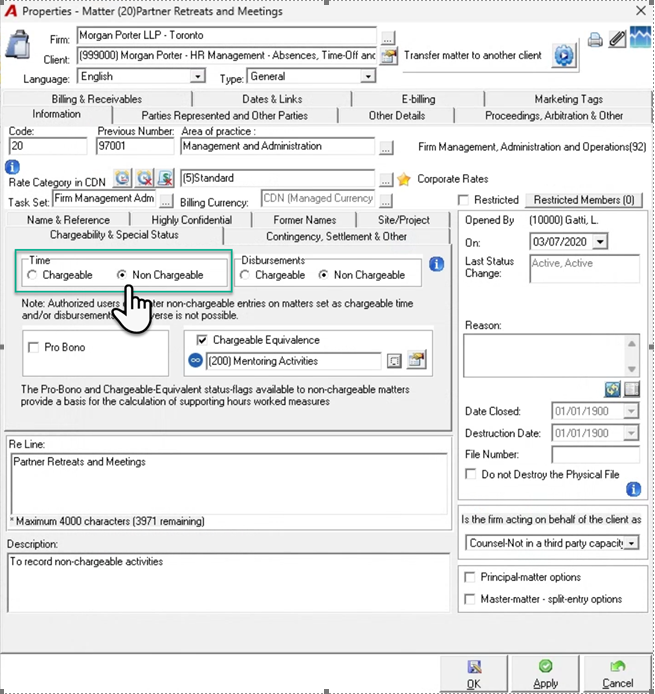Click the OK button
This screenshot has height=694, width=655.
pyautogui.click(x=474, y=675)
